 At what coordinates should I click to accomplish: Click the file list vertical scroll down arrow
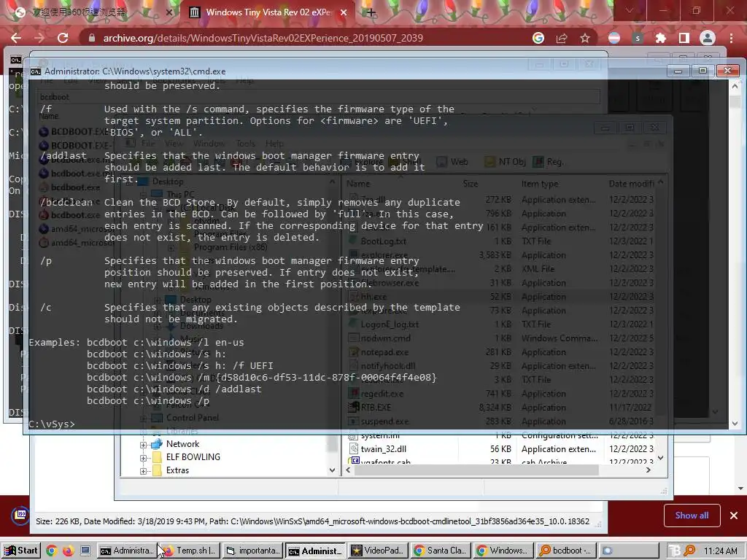(660, 458)
